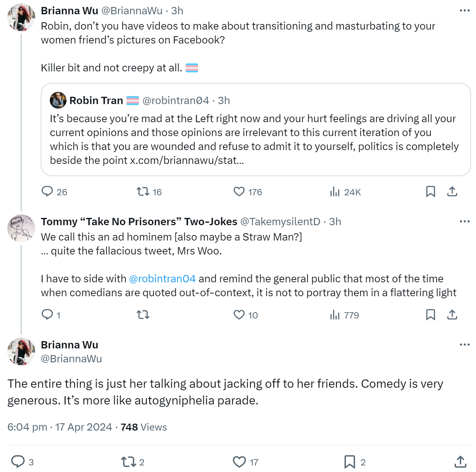476x472 pixels.
Task: Open Tommy's profile picture avatar
Action: pos(21,228)
